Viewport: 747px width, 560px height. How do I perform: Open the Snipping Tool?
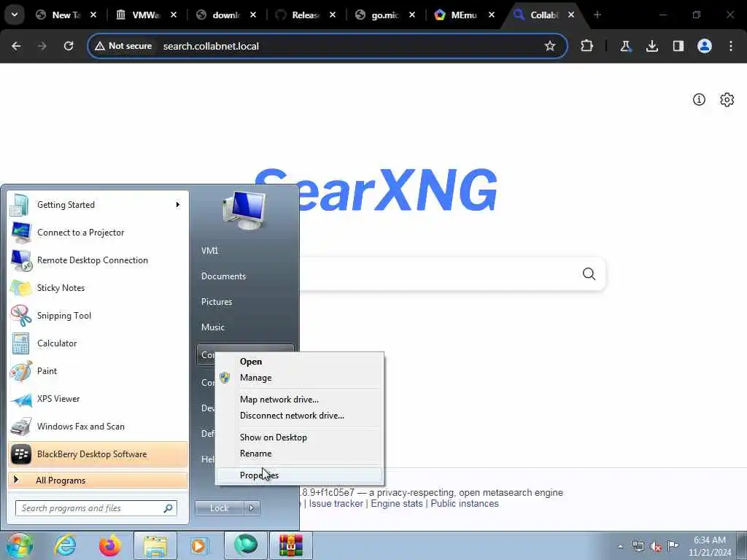pos(98,315)
